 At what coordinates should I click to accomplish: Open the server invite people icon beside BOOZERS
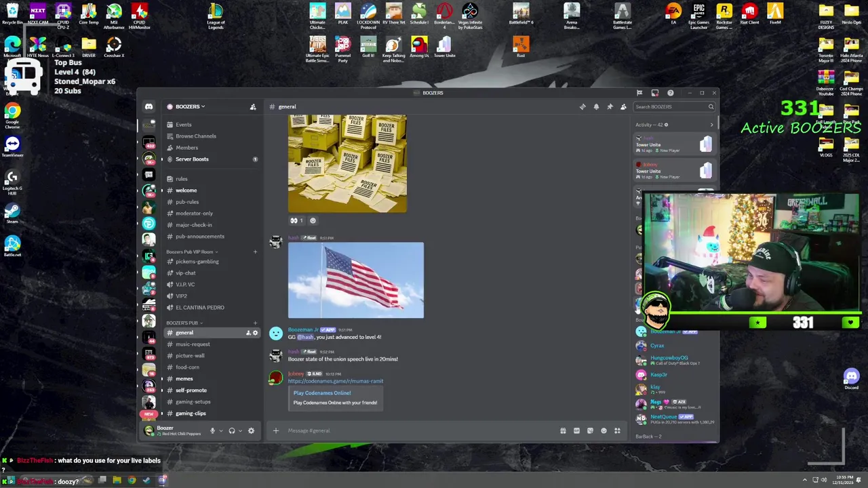pyautogui.click(x=253, y=106)
